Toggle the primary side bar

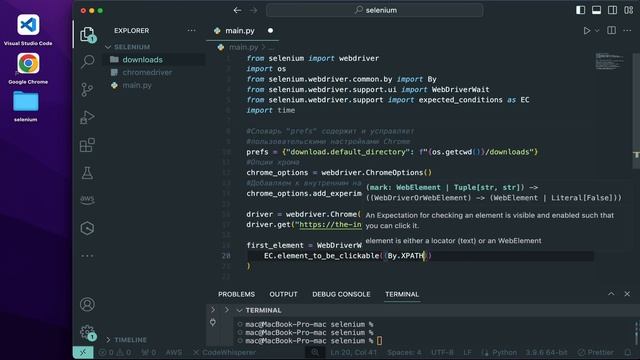(x=580, y=10)
